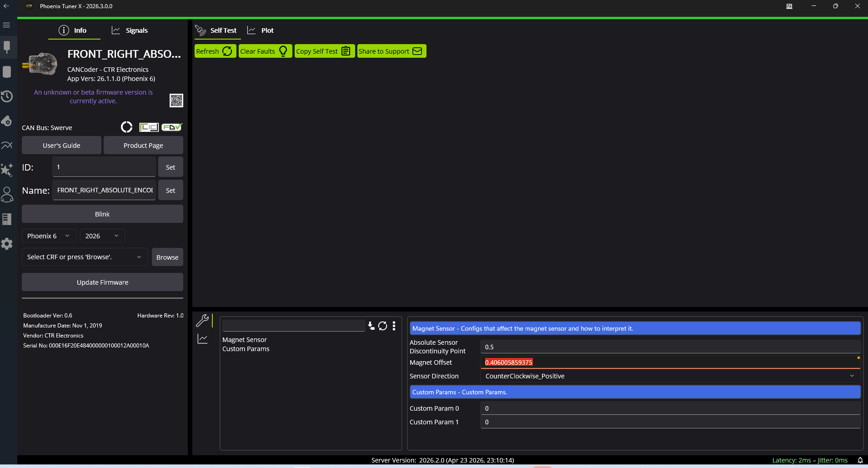This screenshot has height=468, width=868.
Task: Open the small plot icon below the wrench
Action: point(202,339)
